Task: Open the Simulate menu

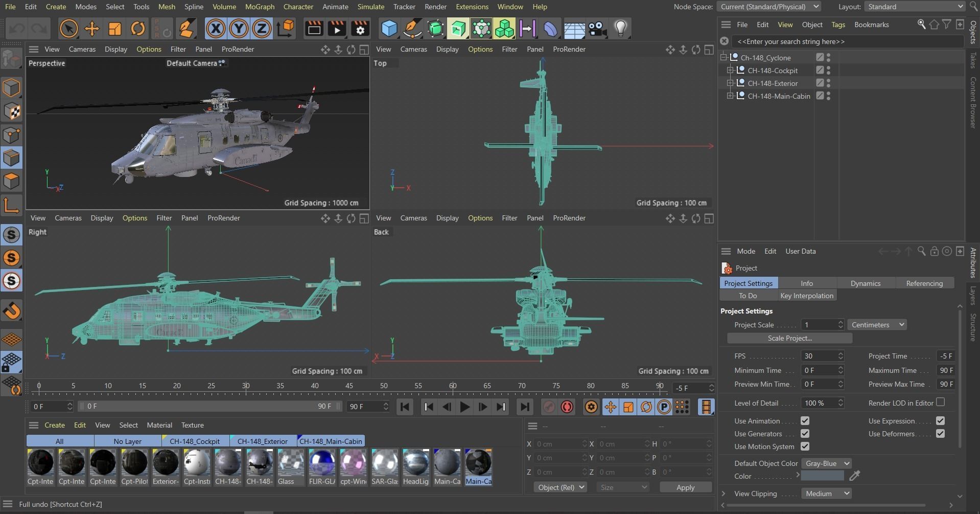Action: (370, 7)
